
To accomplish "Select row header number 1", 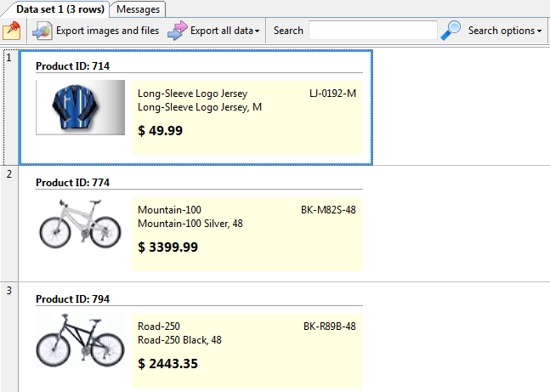I will (9, 58).
